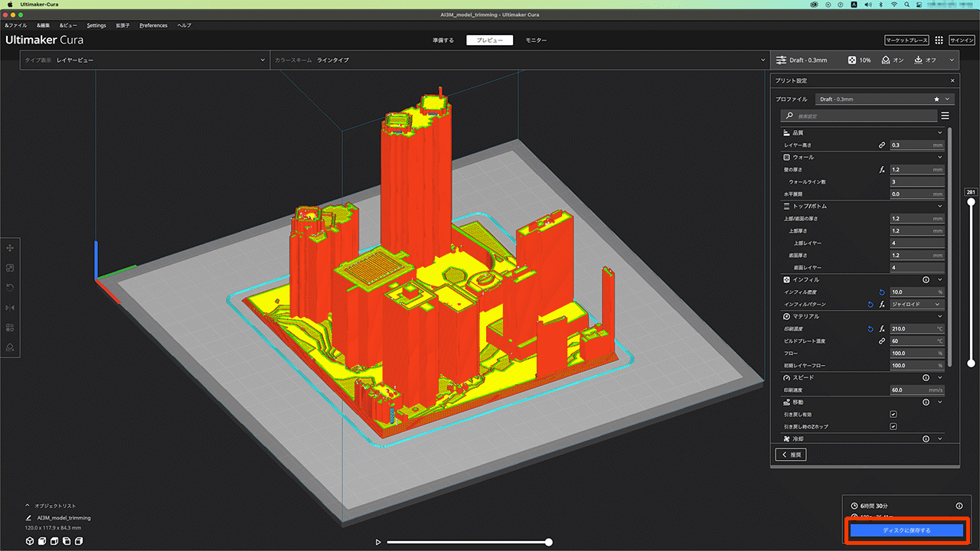Open the Preferences menu
Viewport: 980px width, 551px height.
[x=153, y=25]
